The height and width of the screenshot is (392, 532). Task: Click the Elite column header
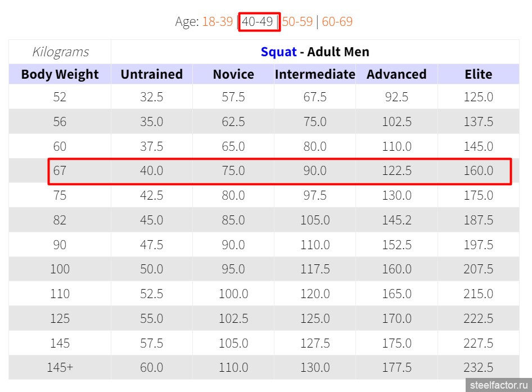pos(479,74)
